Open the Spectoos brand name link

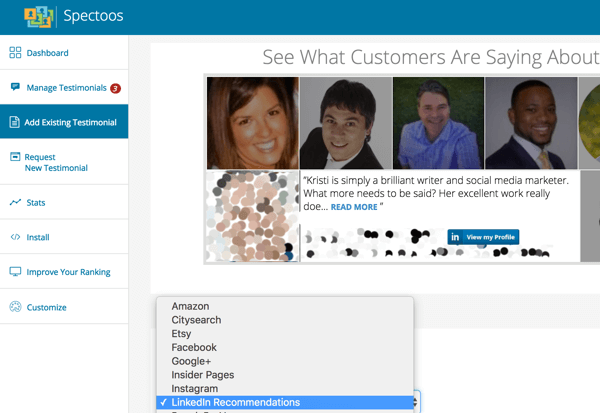coord(93,16)
